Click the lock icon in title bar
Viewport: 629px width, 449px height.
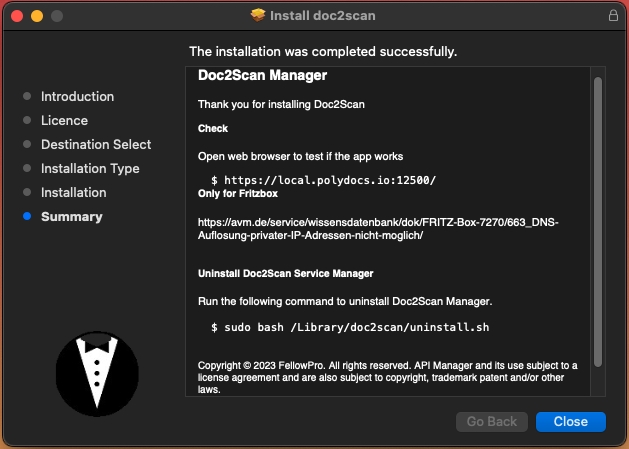[613, 16]
